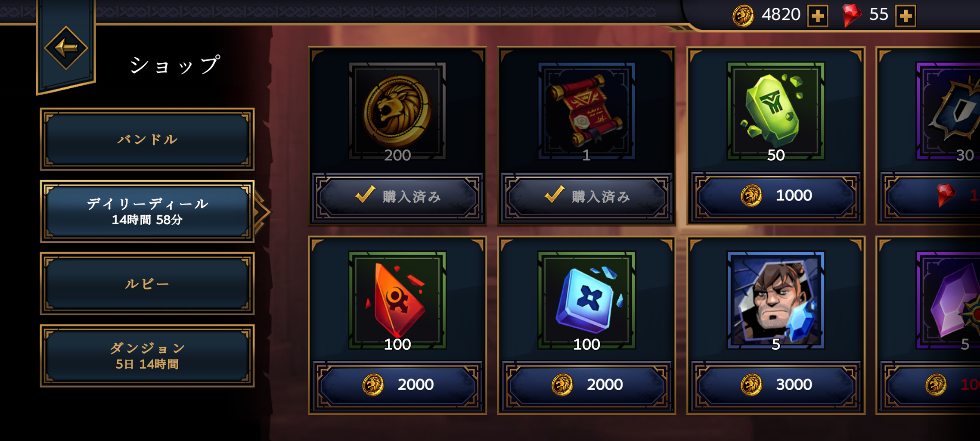The height and width of the screenshot is (441, 980).
Task: Switch to the ダンジョン shop tab
Action: point(147,356)
